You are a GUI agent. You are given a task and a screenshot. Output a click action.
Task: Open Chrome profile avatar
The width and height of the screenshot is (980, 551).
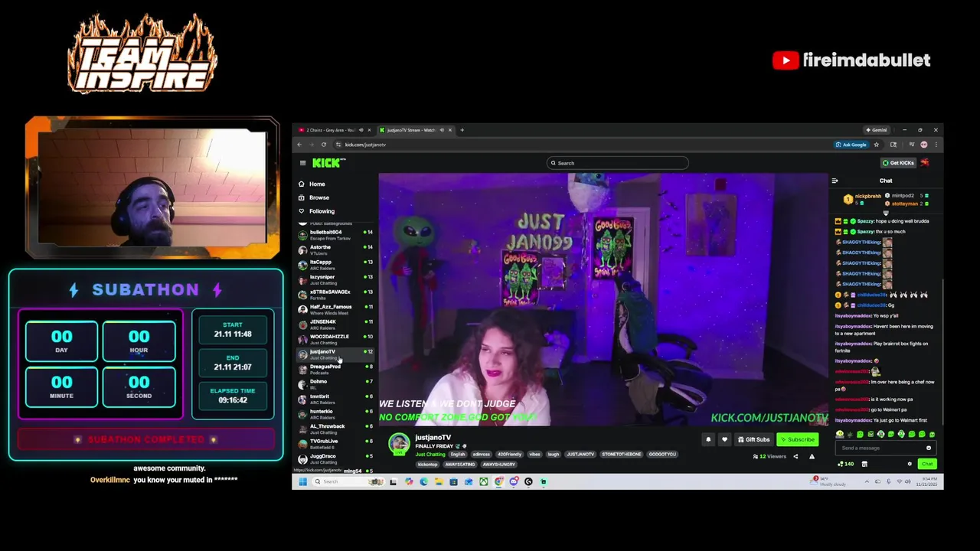(x=924, y=145)
